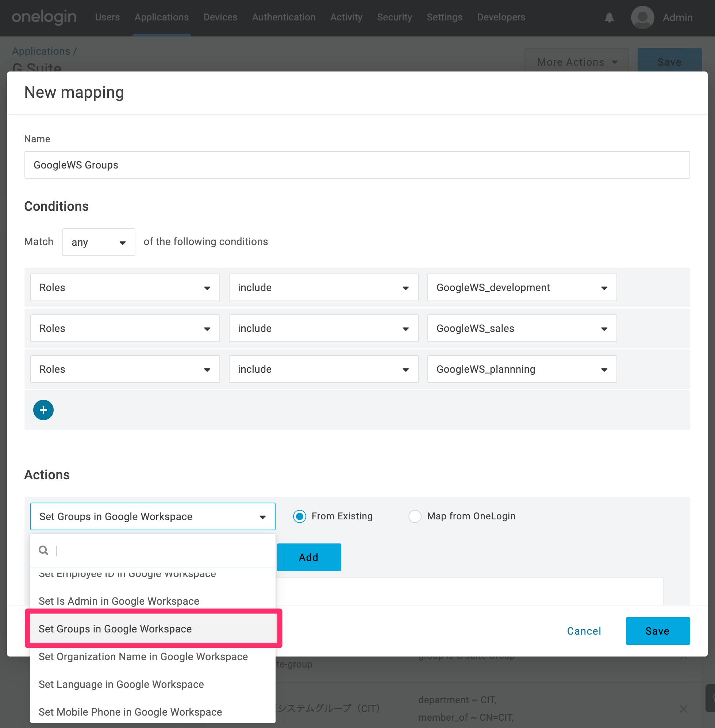Focus the action search box
715x728 pixels.
(153, 550)
